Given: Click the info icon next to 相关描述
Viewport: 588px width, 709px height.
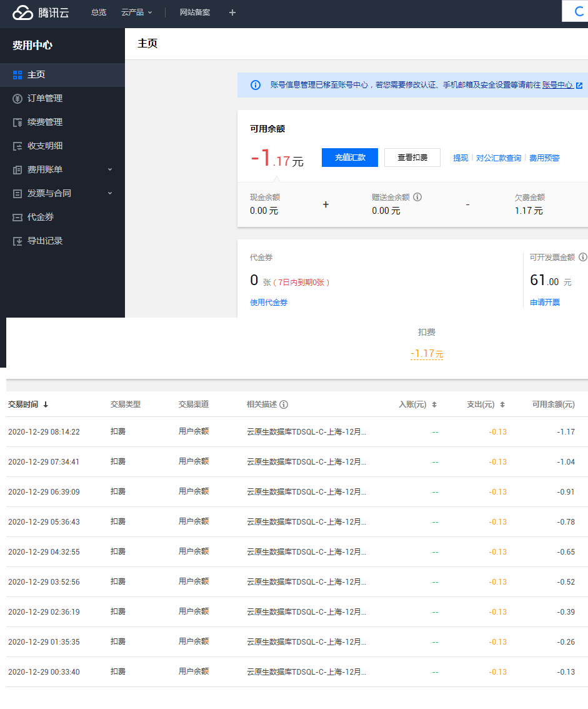Looking at the screenshot, I should coord(284,405).
